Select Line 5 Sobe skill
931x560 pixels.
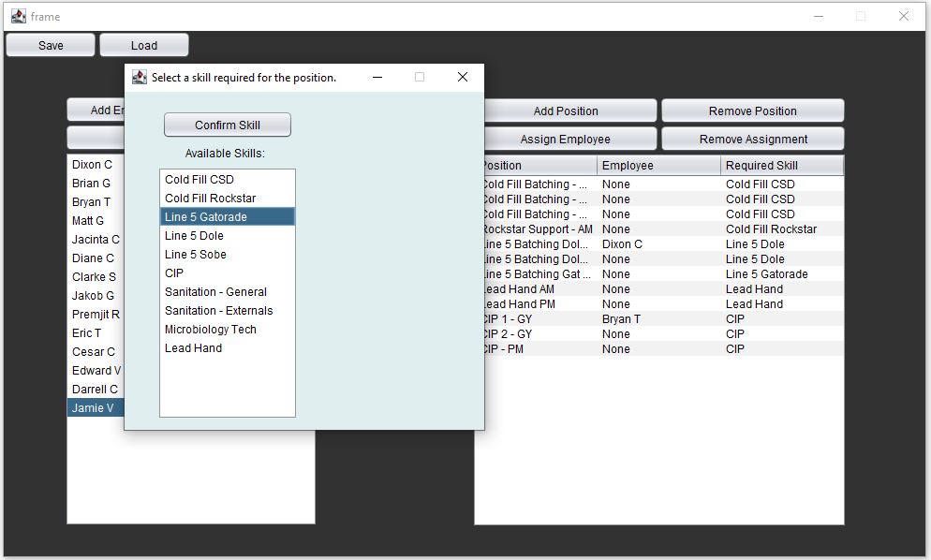coord(228,254)
